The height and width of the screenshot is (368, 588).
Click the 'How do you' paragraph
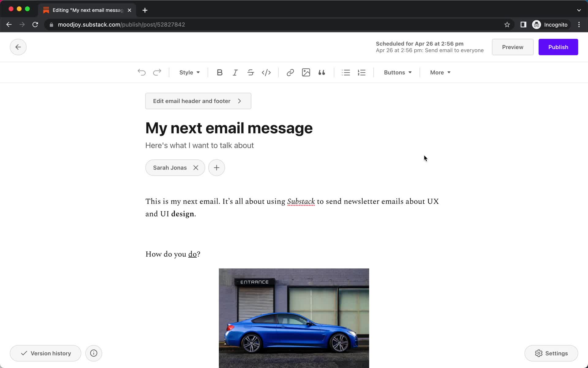(173, 254)
